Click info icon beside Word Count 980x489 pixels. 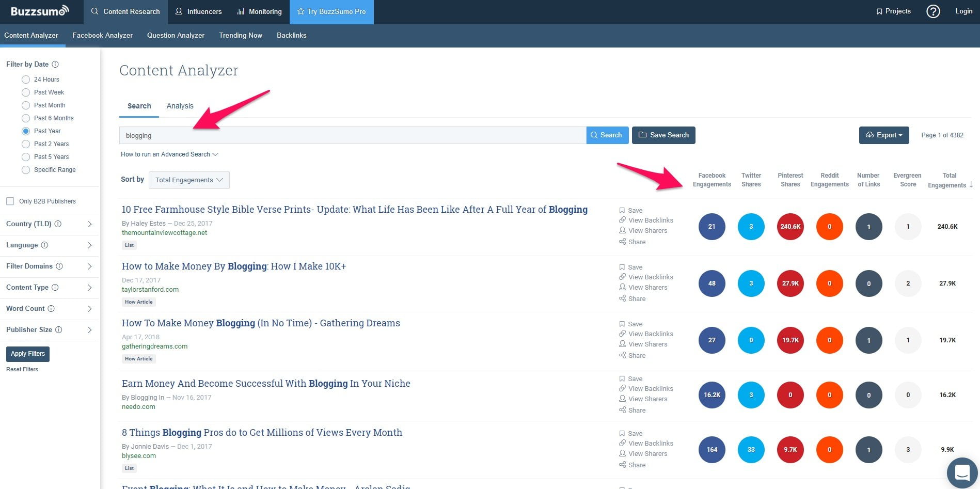(x=51, y=308)
